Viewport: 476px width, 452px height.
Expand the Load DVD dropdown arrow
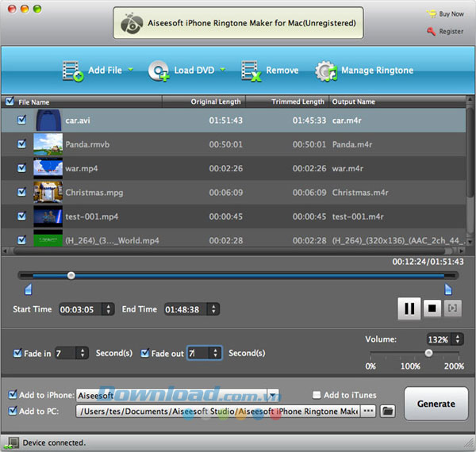222,70
